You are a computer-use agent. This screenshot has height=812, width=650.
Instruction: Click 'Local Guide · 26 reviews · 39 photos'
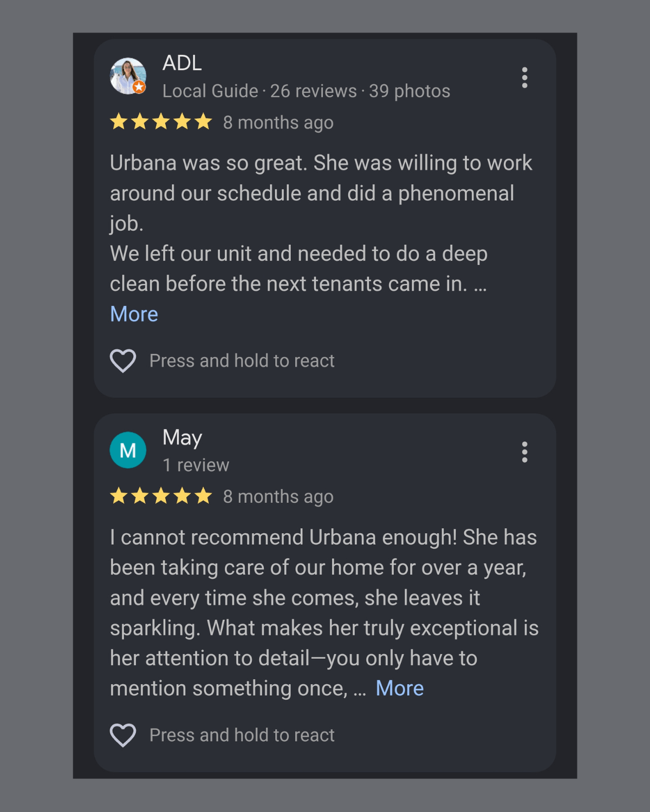point(307,91)
